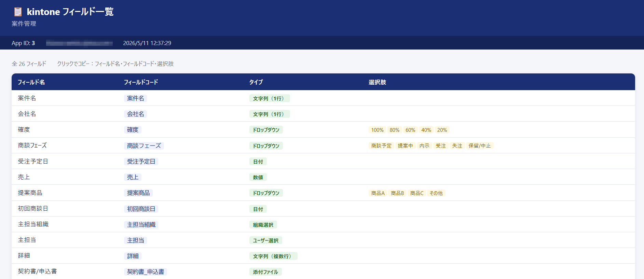Copy the '商品B' option chip

point(397,193)
